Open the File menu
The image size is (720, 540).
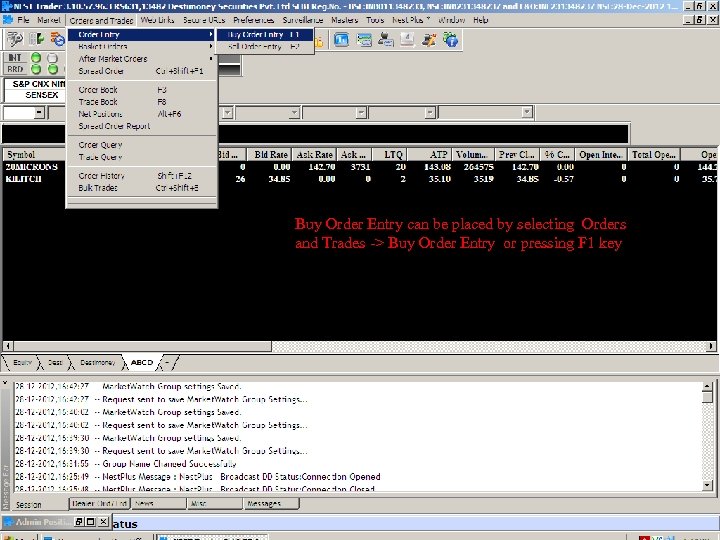(23, 20)
